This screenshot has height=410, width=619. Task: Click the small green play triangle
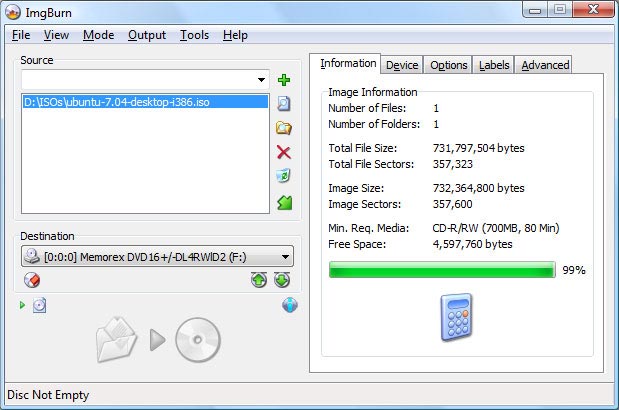click(x=23, y=305)
